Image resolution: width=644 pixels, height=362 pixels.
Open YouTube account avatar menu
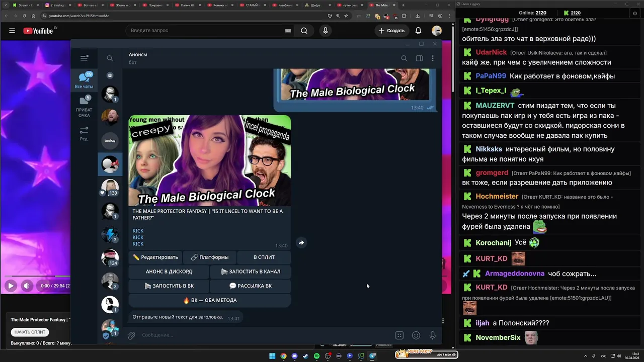pyautogui.click(x=437, y=31)
